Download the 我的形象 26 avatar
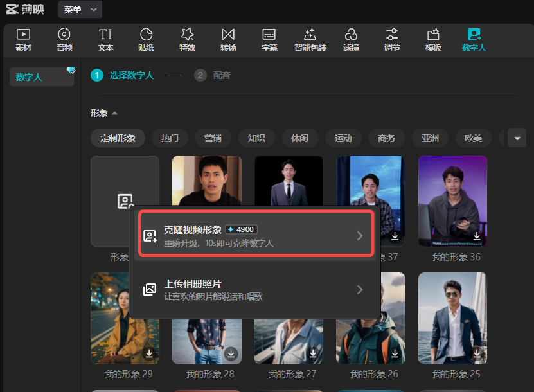 (395, 353)
